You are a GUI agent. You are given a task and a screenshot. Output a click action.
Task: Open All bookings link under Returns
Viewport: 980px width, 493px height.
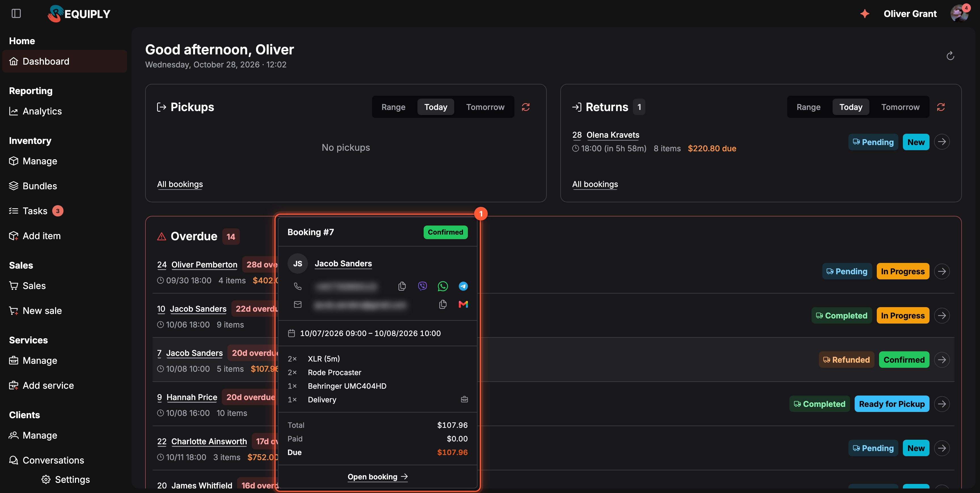pyautogui.click(x=595, y=184)
